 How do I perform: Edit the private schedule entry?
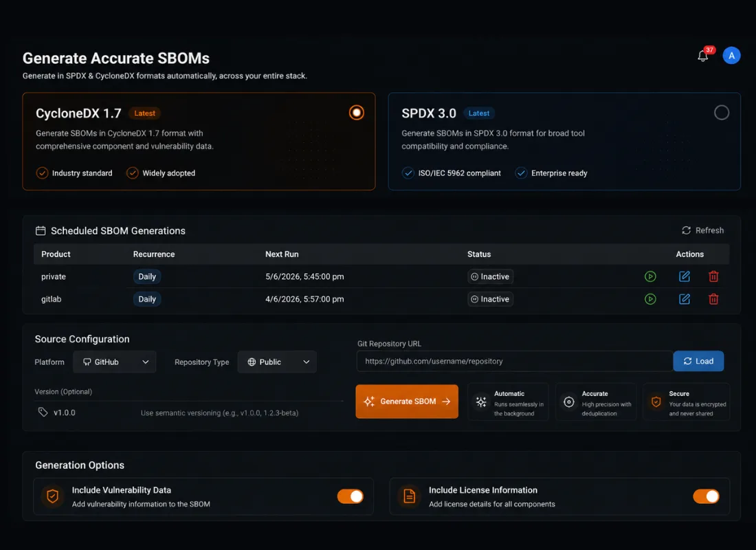[684, 276]
